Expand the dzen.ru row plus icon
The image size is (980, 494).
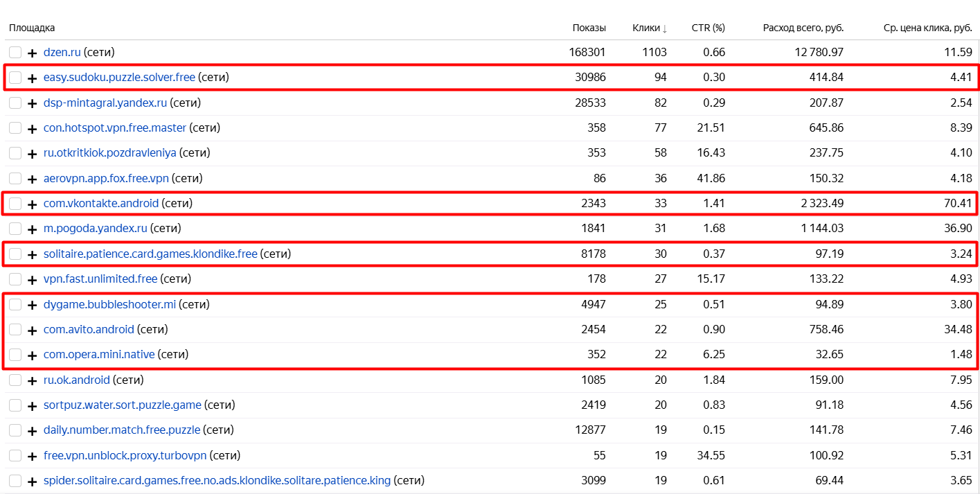(32, 53)
